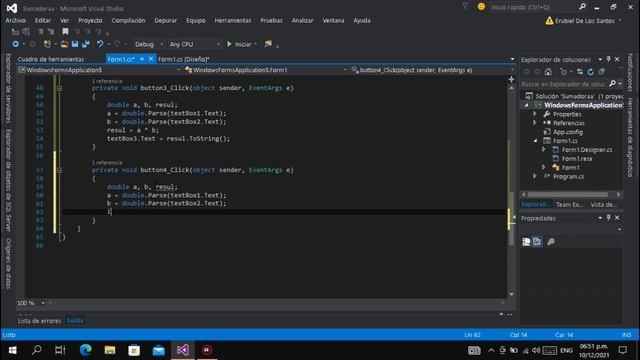The image size is (640, 360).
Task: Click the New Project toolbar icon
Action: tap(47, 44)
